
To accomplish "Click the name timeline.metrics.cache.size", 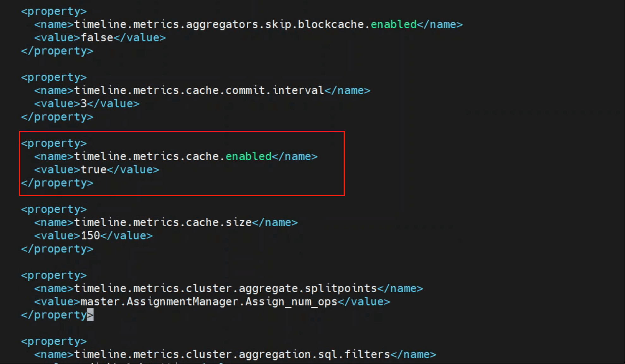I will tap(163, 222).
